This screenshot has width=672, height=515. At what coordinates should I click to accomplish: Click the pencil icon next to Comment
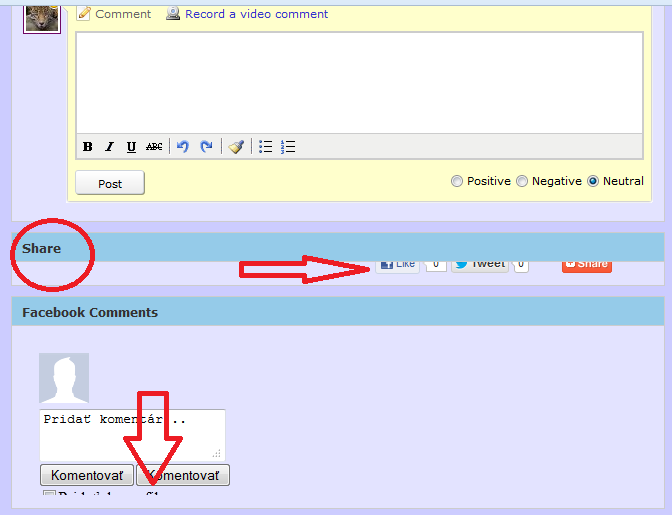pos(84,14)
